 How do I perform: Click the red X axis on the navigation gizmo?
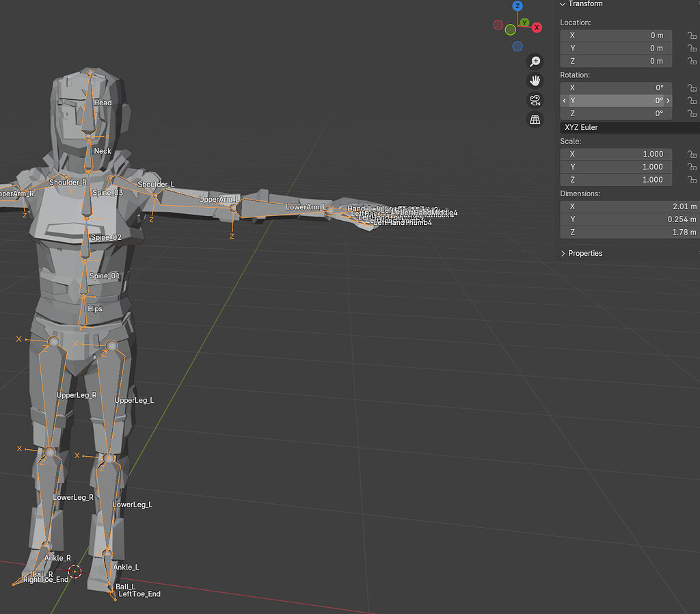(537, 27)
